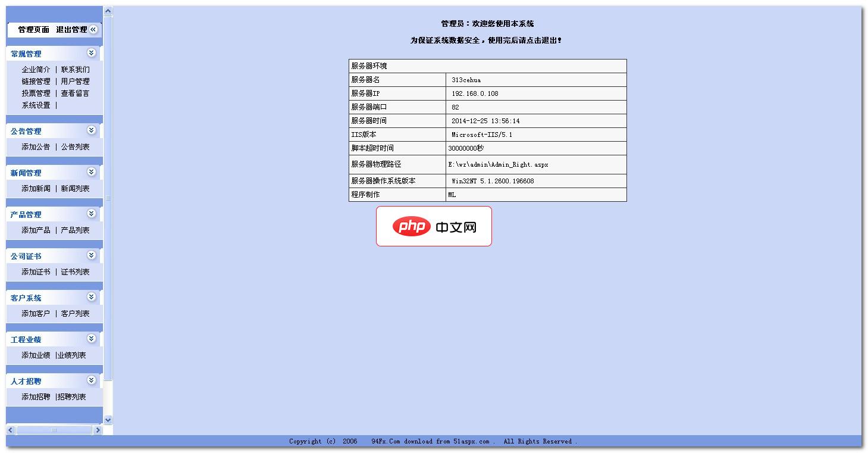This screenshot has width=868, height=453.
Task: Click 查看留言 to view messages
Action: pyautogui.click(x=75, y=93)
